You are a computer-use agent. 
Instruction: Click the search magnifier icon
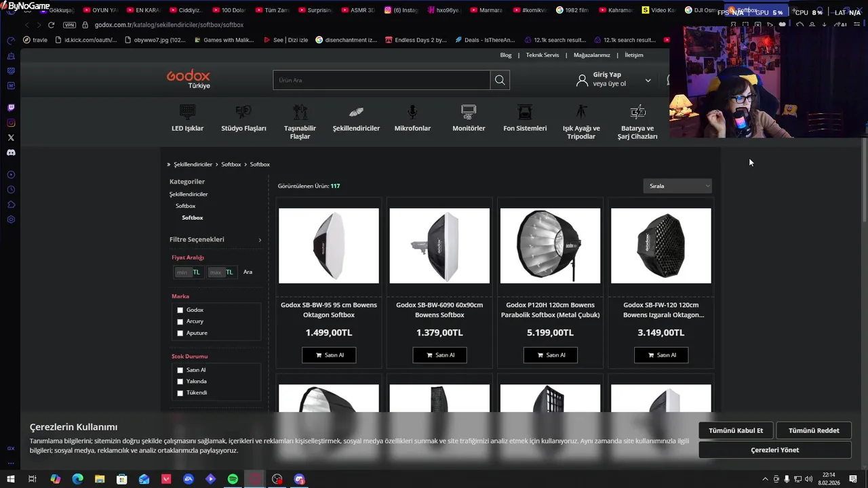point(500,80)
